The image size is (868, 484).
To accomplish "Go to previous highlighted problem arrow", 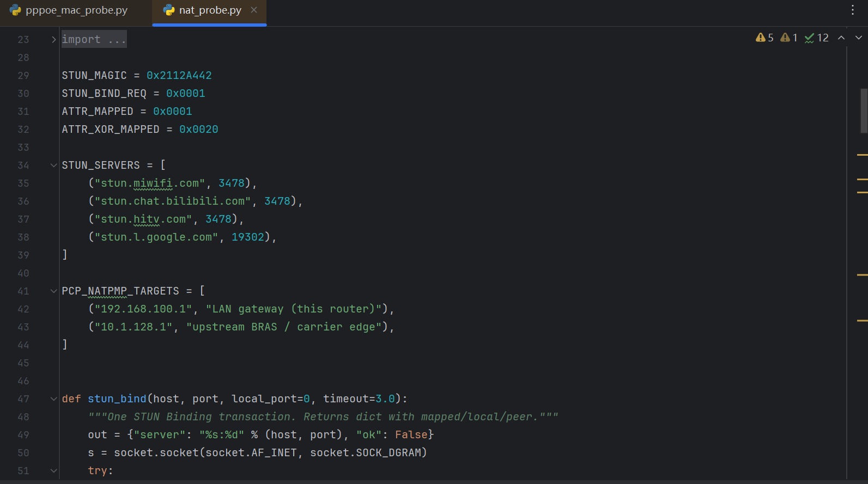I will (841, 38).
